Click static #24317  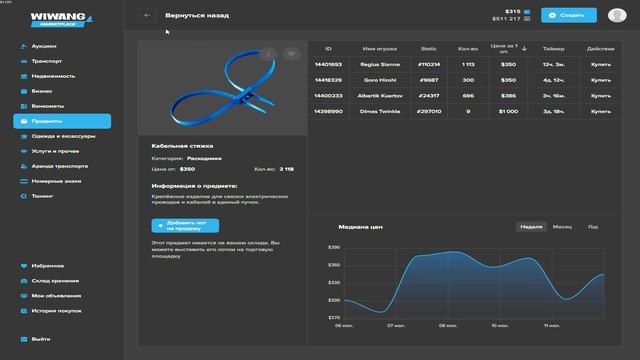[x=429, y=96]
